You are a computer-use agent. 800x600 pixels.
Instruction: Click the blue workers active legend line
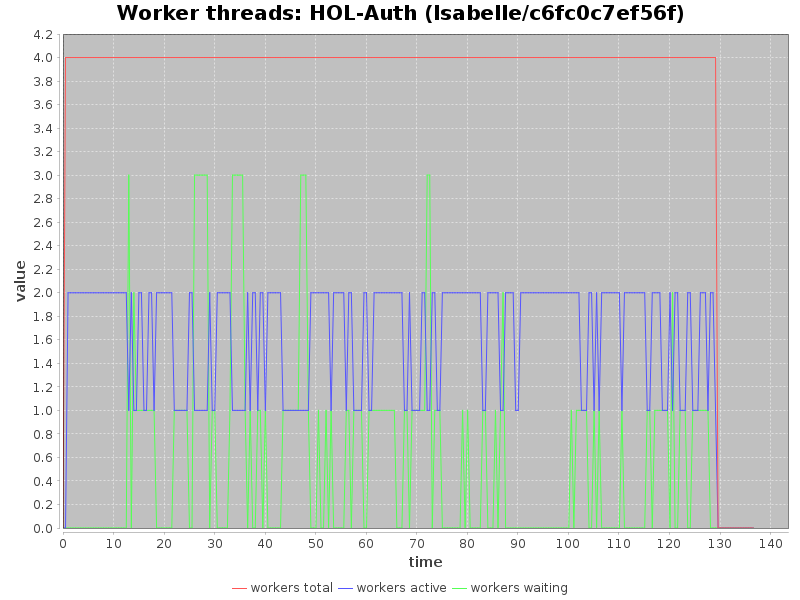coord(345,588)
